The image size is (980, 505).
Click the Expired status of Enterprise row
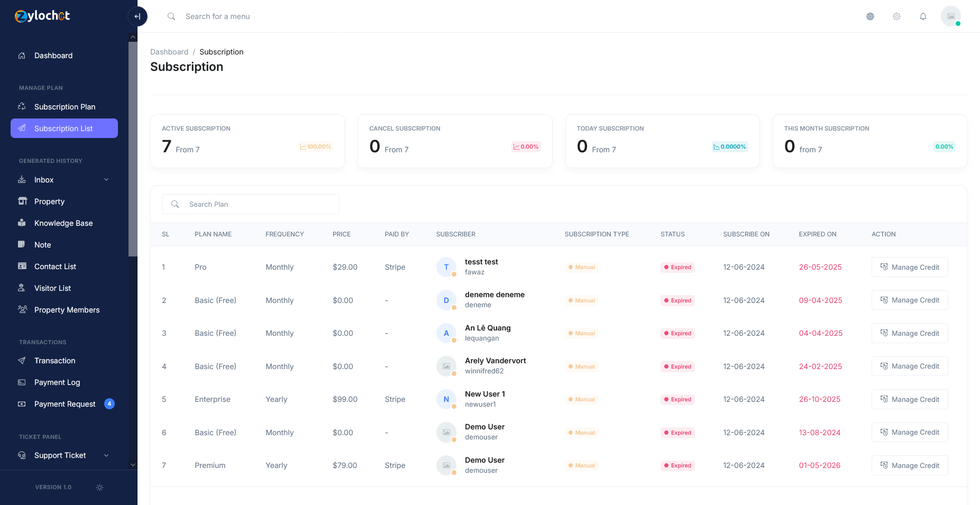[x=677, y=399]
